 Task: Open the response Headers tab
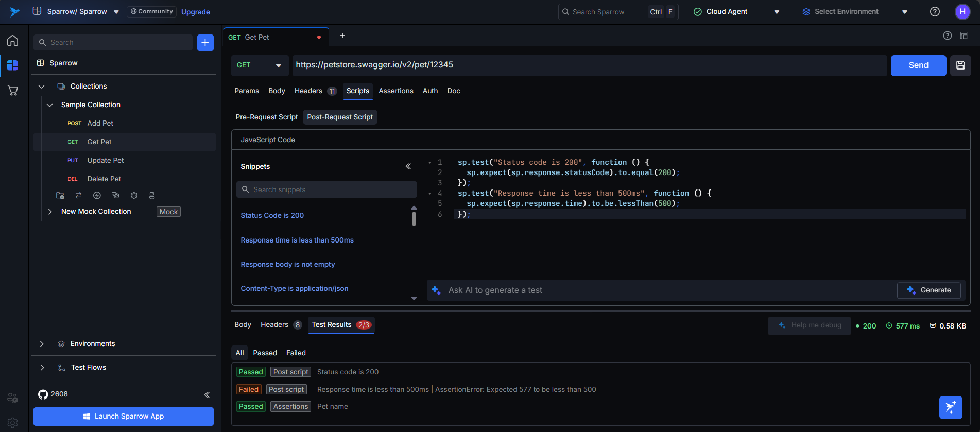click(x=274, y=325)
